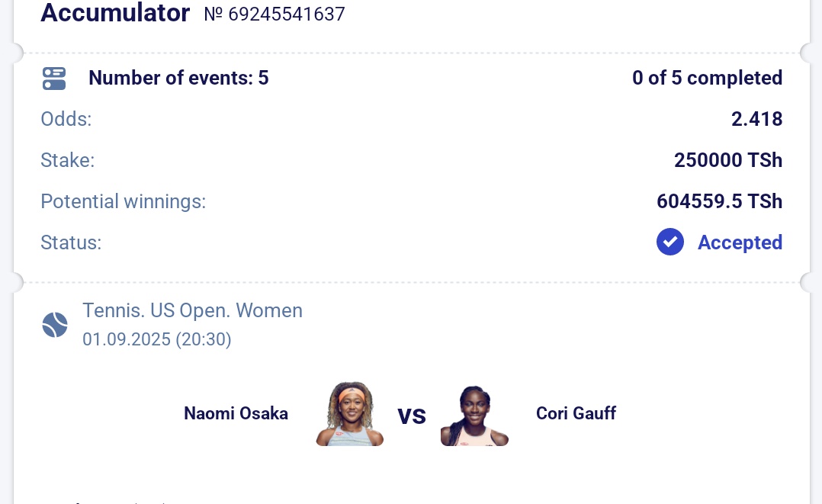Click potential winnings 604559.5 TSh
Screen dimensions: 822x504
(x=719, y=201)
